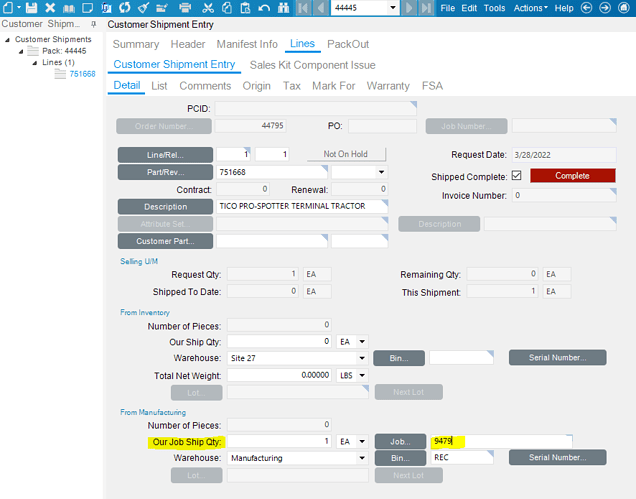Open the Site 27 Warehouse dropdown

(x=361, y=357)
